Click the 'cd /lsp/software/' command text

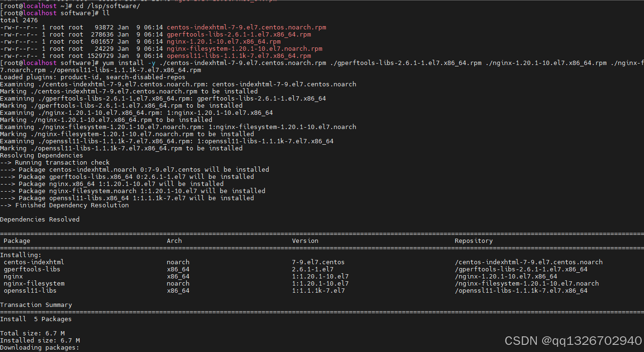[108, 6]
